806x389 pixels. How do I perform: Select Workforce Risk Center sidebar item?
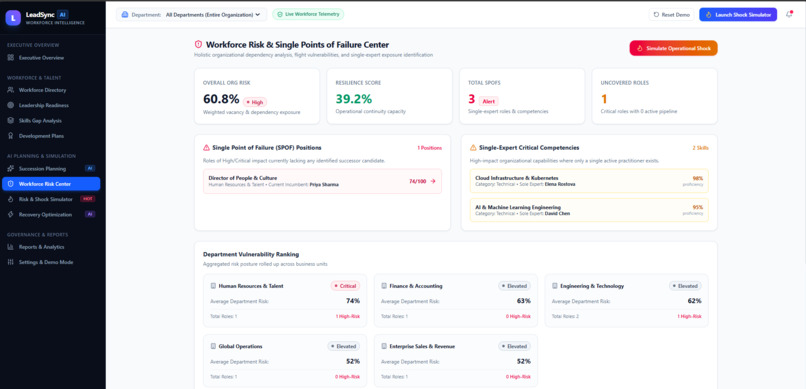click(x=51, y=184)
